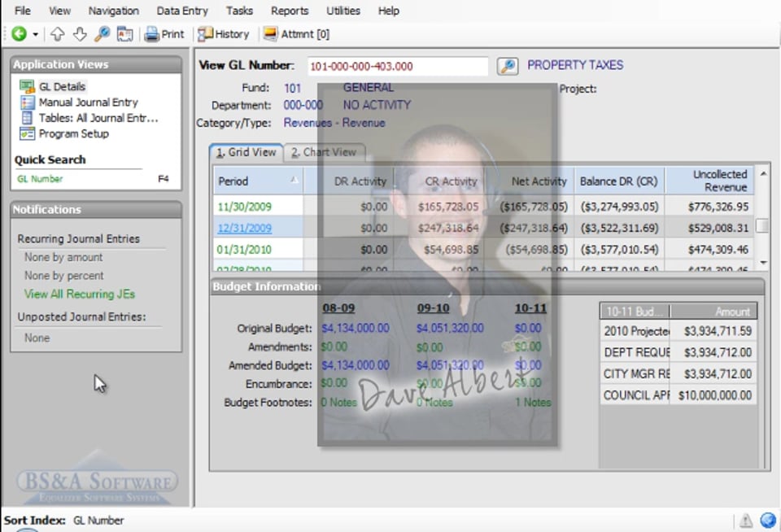Viewport: 781px width, 532px height.
Task: Select the 2010 Projected budget row
Action: (x=678, y=331)
